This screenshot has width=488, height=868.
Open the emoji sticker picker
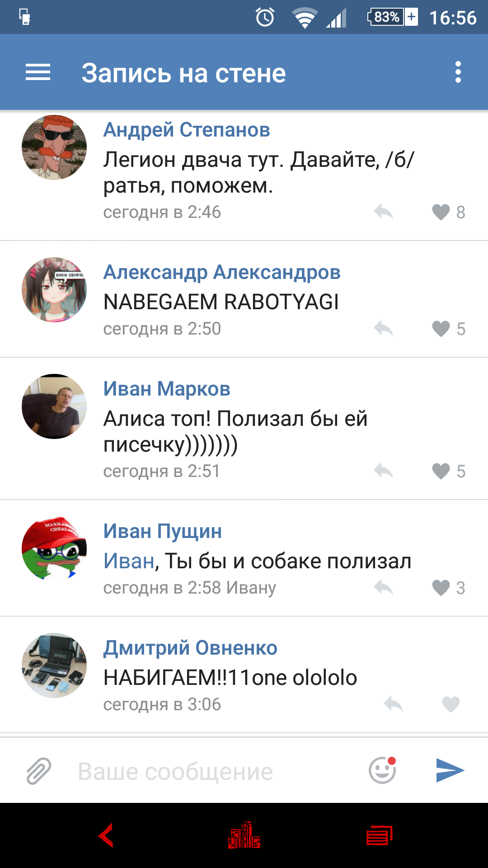point(383,770)
